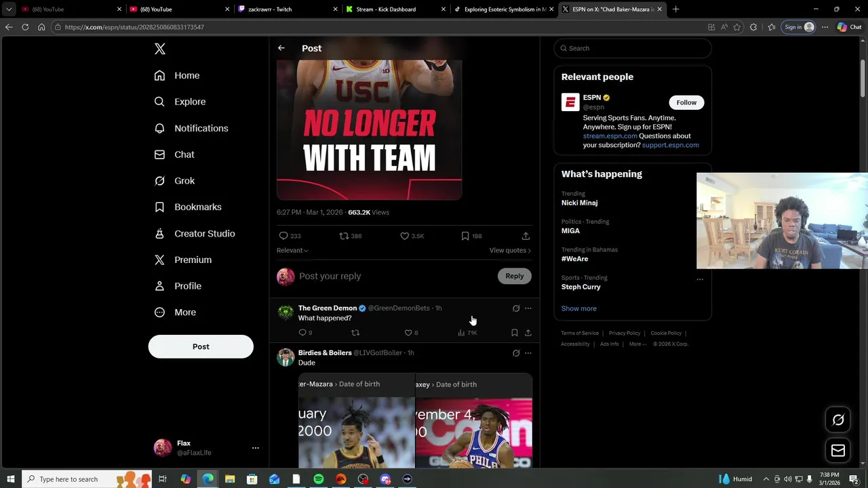Open Explore in the sidebar
The width and height of the screenshot is (868, 488).
180,102
